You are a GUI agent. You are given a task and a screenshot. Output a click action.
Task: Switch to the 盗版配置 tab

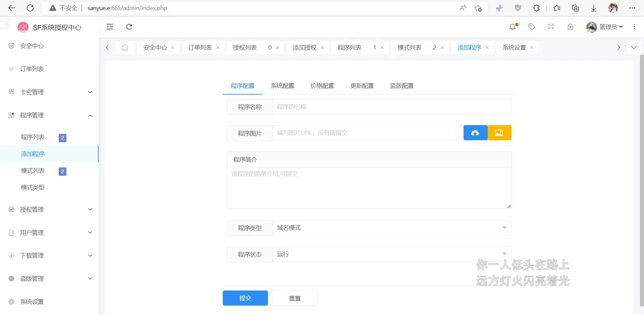point(401,86)
